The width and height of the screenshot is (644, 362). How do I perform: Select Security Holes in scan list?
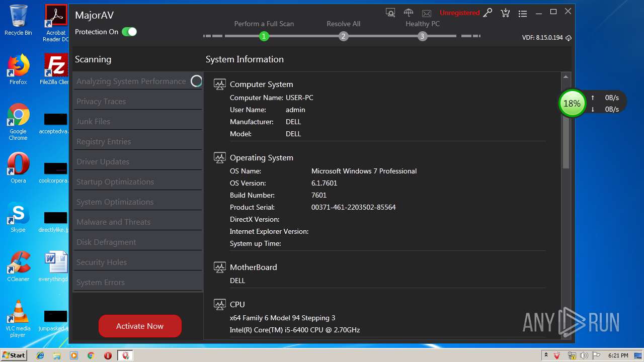138,262
